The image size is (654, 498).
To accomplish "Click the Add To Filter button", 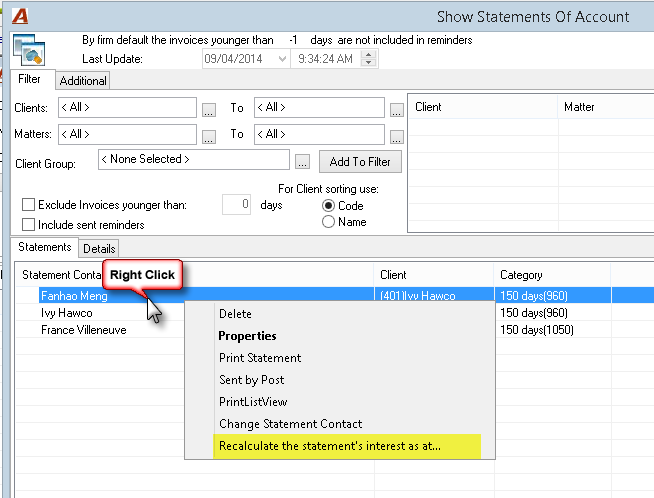I will (x=360, y=162).
